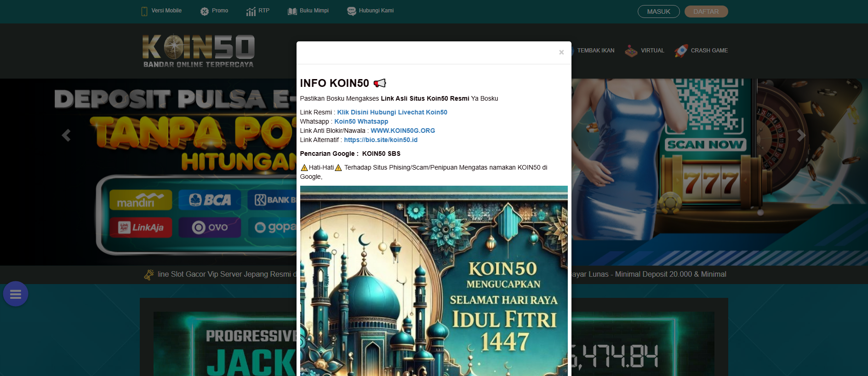This screenshot has height=376, width=868.
Task: Open the Buku Mimpi book icon
Action: tap(292, 11)
